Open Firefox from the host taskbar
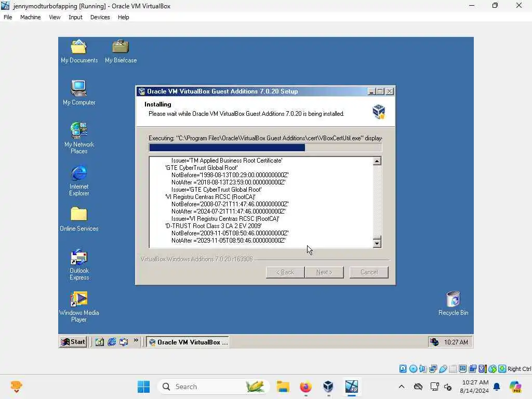 (x=305, y=387)
